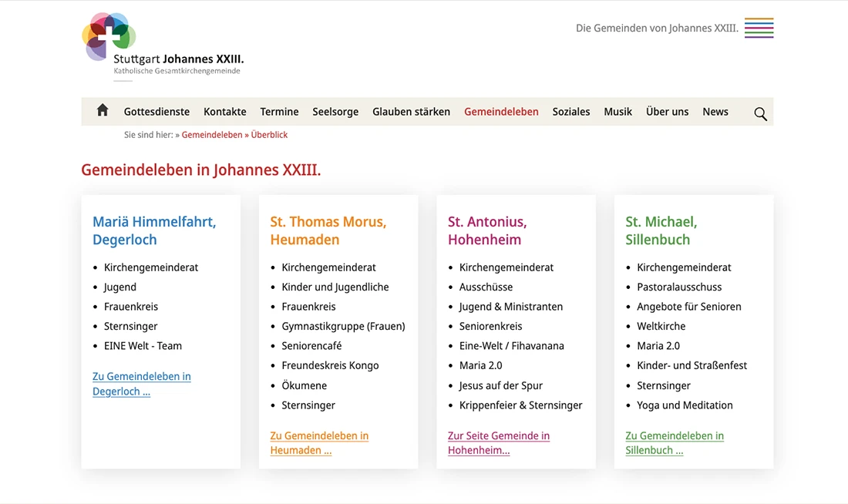Open the search magnifier icon

pos(760,114)
